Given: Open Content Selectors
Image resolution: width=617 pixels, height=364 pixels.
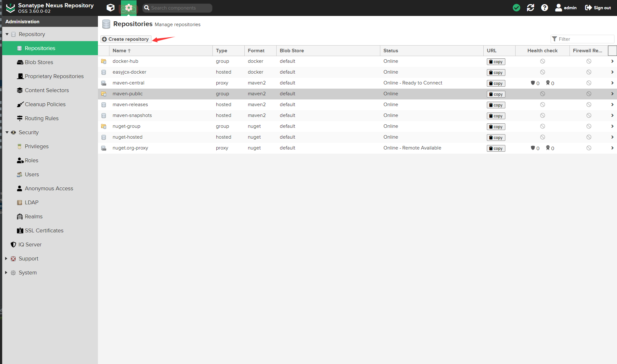Looking at the screenshot, I should click(50, 90).
